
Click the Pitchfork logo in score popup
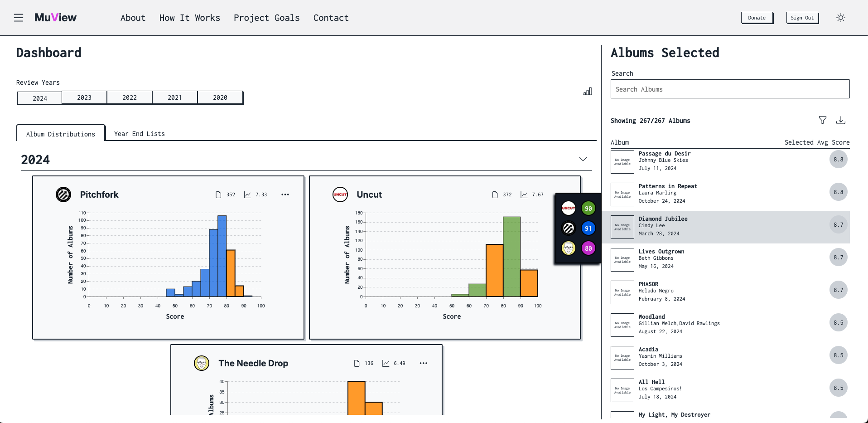coord(568,228)
